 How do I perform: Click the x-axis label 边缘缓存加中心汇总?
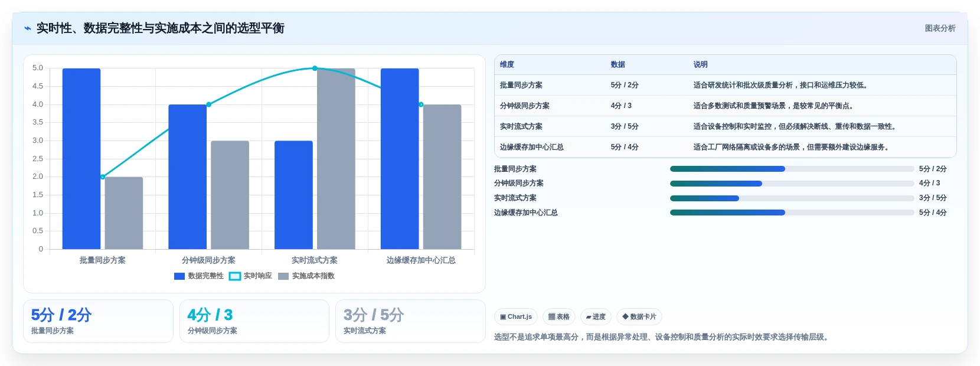coord(421,260)
